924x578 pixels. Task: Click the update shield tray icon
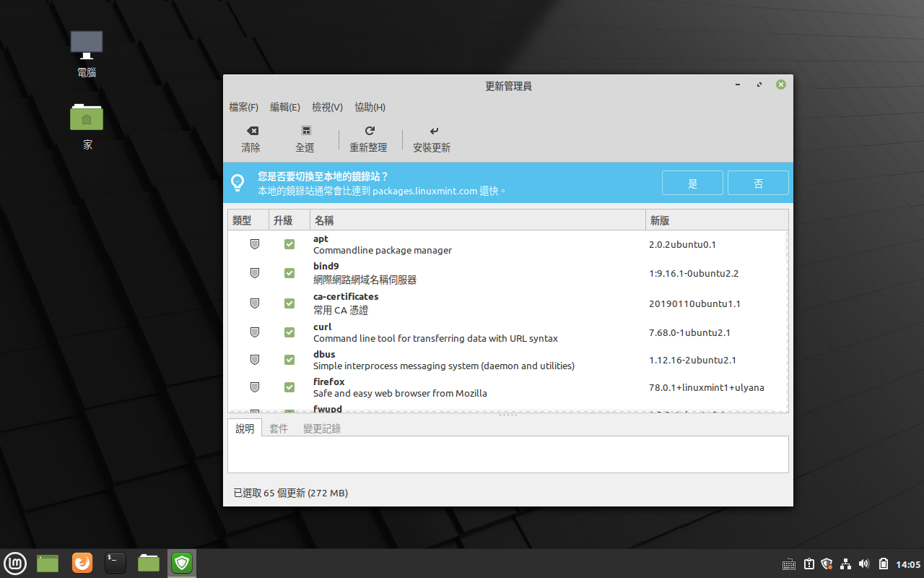(x=827, y=564)
